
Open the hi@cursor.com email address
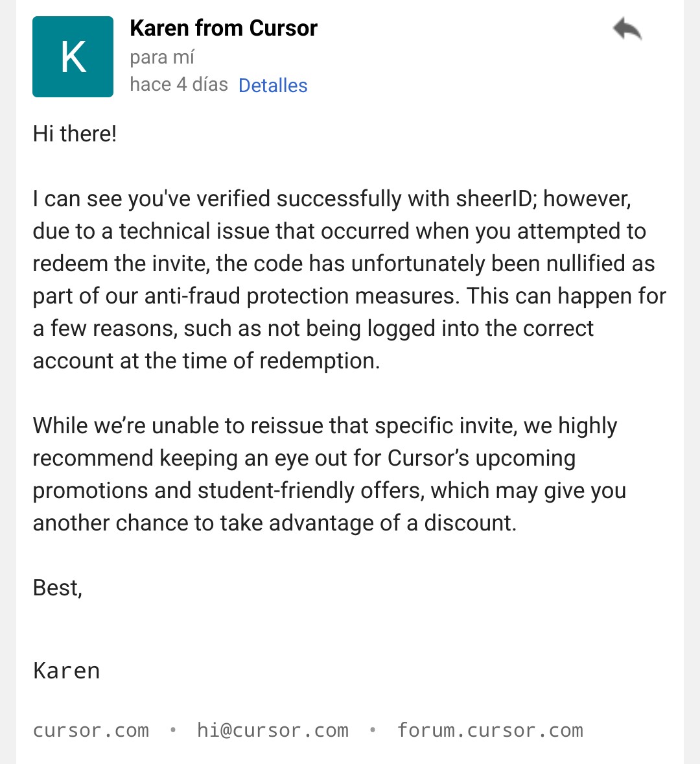tap(273, 730)
